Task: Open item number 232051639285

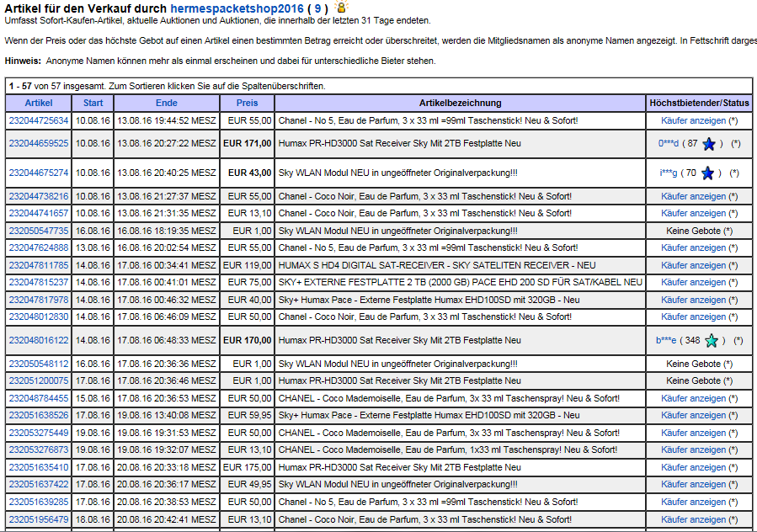Action: [39, 502]
